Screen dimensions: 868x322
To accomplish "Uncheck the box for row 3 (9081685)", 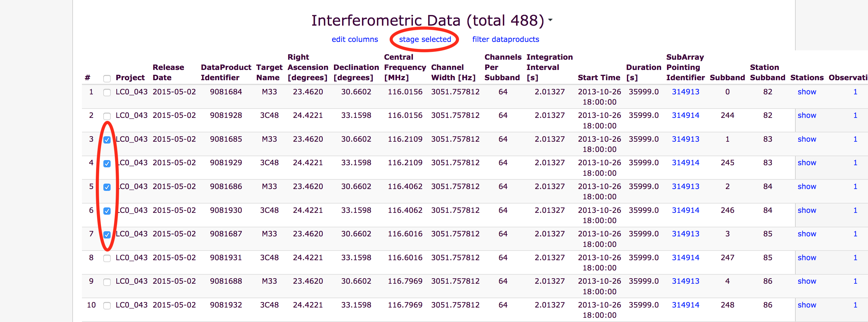I will 107,140.
